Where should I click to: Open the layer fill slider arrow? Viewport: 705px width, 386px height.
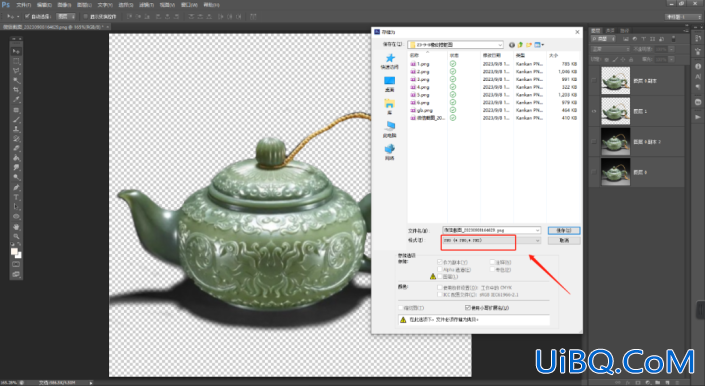671,59
